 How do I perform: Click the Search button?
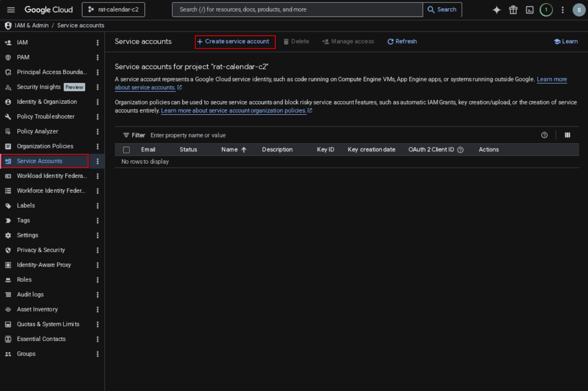tap(442, 9)
